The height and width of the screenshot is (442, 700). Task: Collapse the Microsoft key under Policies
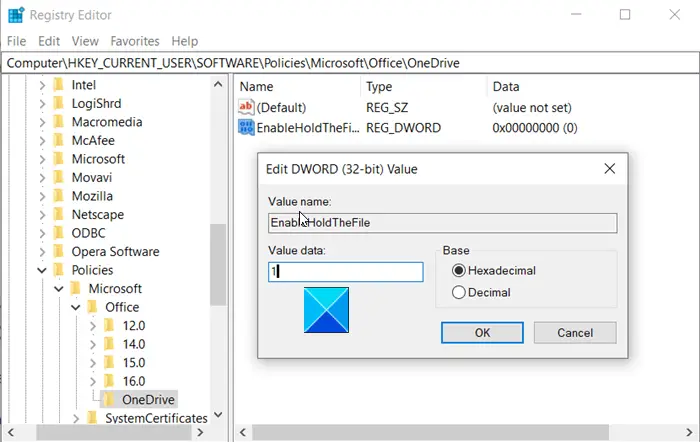pyautogui.click(x=59, y=289)
